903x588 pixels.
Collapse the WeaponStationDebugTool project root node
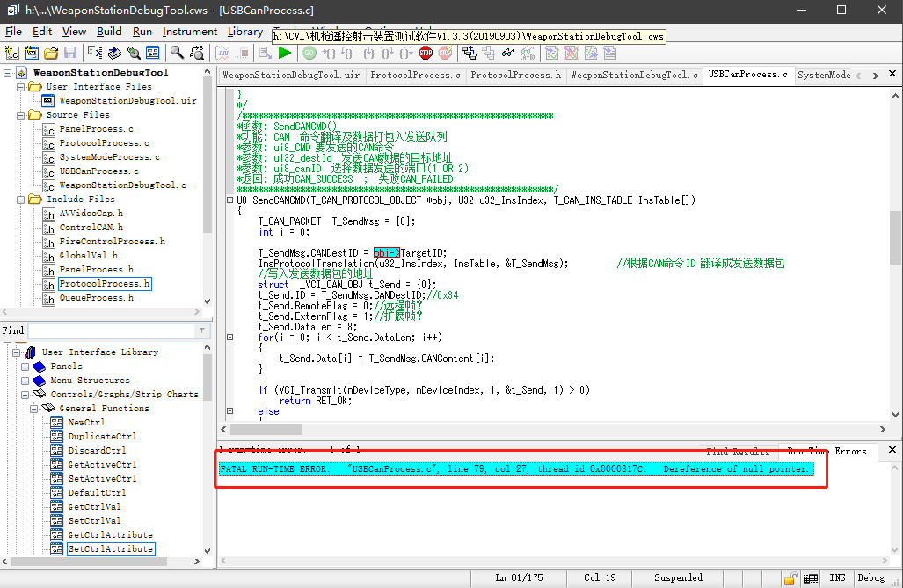click(x=8, y=73)
